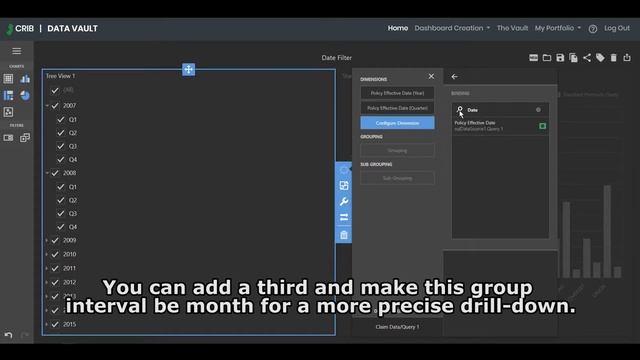640x360 pixels.
Task: Uncheck Q2 under 2008
Action: [x=61, y=200]
